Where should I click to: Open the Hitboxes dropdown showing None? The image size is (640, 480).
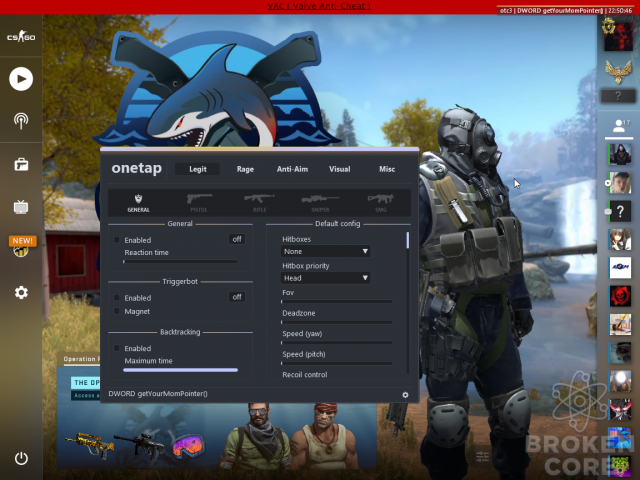point(325,251)
